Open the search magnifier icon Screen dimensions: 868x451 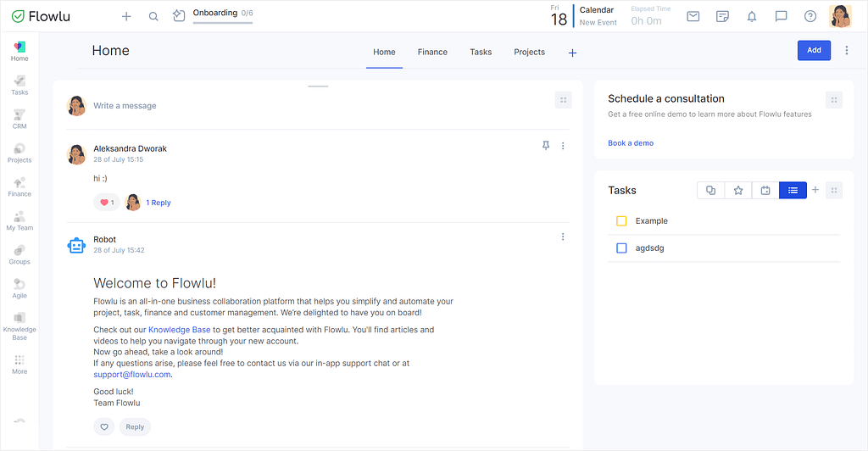click(153, 17)
